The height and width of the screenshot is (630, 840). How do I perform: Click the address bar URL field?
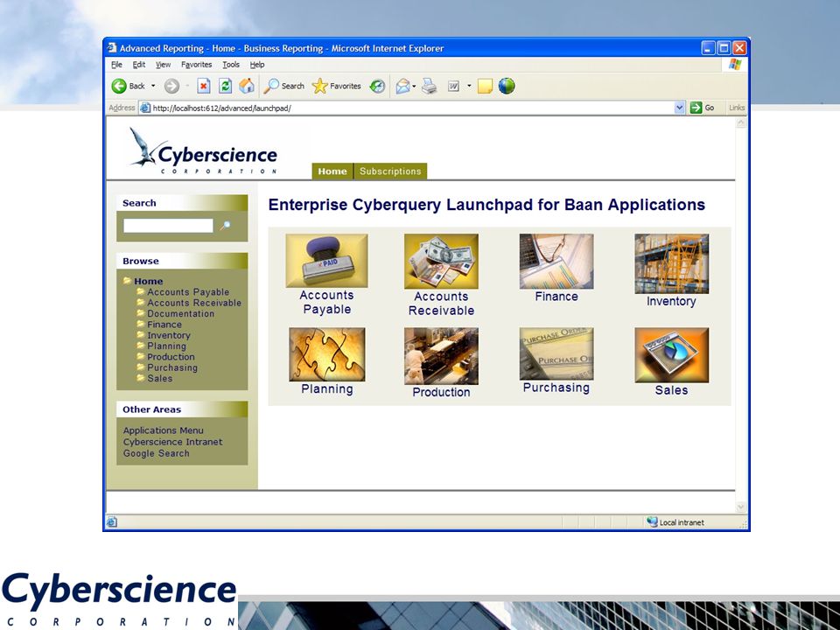(x=407, y=108)
